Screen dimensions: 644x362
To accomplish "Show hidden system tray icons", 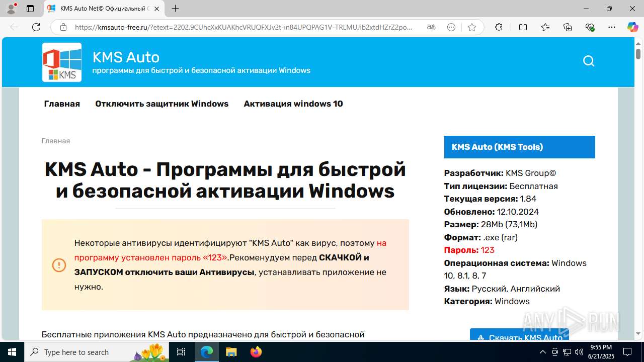I will click(542, 352).
